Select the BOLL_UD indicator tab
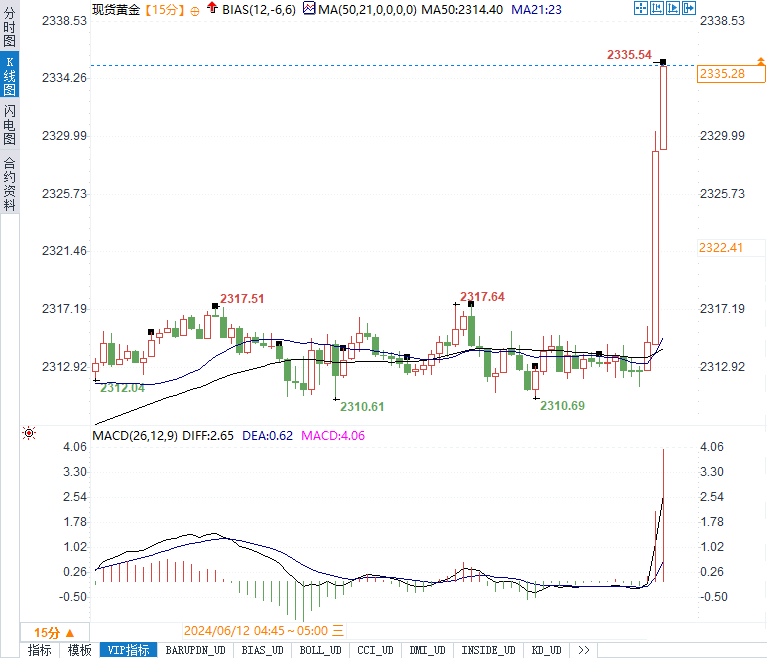 tap(320, 650)
